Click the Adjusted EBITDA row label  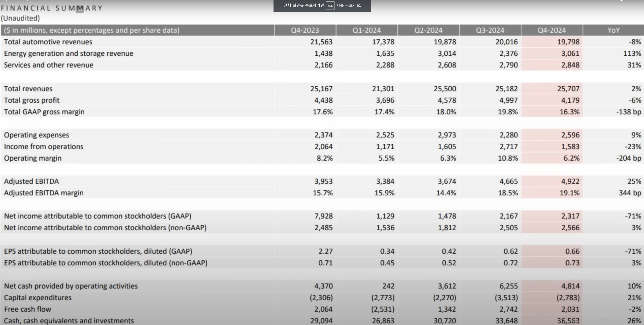click(31, 181)
